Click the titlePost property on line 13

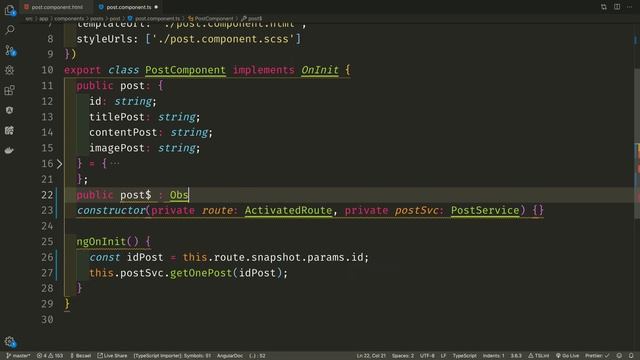[x=117, y=117]
